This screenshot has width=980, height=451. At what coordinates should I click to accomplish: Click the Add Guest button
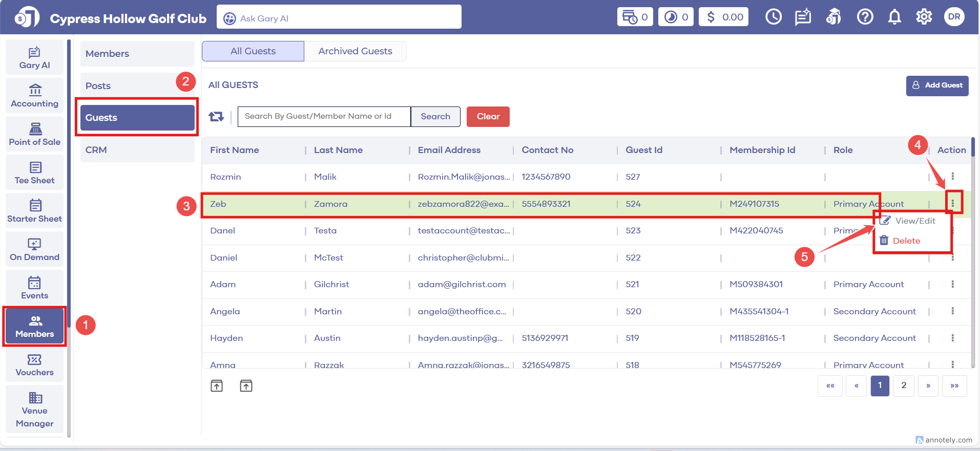[x=937, y=85]
